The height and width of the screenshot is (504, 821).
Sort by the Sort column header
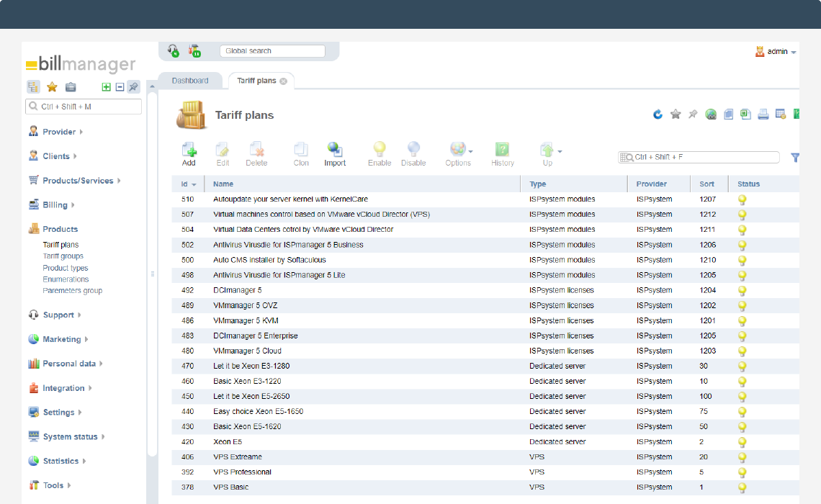pyautogui.click(x=709, y=184)
